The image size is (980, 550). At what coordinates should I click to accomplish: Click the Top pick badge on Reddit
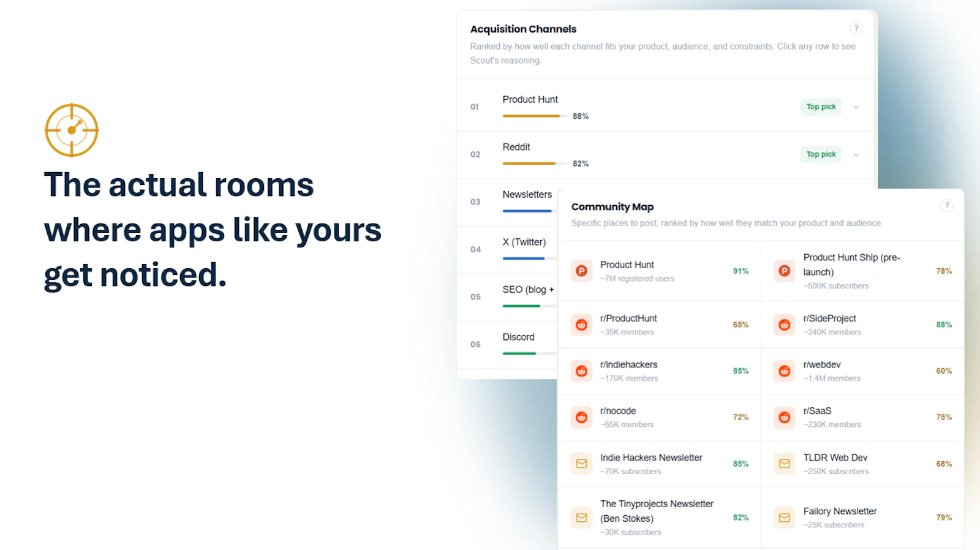pyautogui.click(x=821, y=154)
